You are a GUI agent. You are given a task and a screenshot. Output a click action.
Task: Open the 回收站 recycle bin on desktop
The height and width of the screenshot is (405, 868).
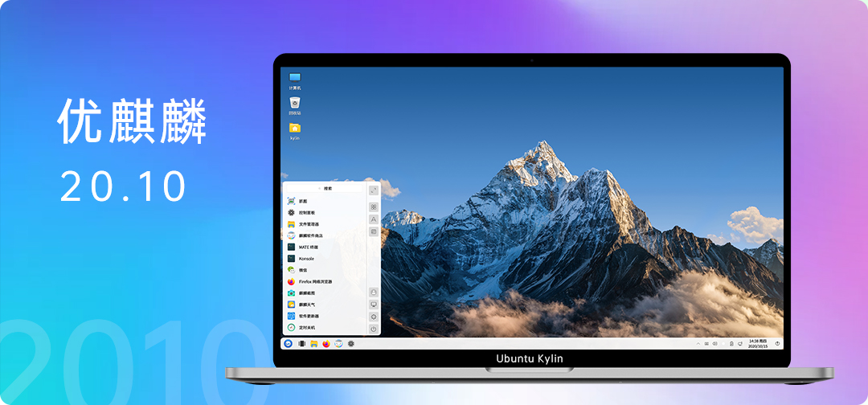[295, 103]
